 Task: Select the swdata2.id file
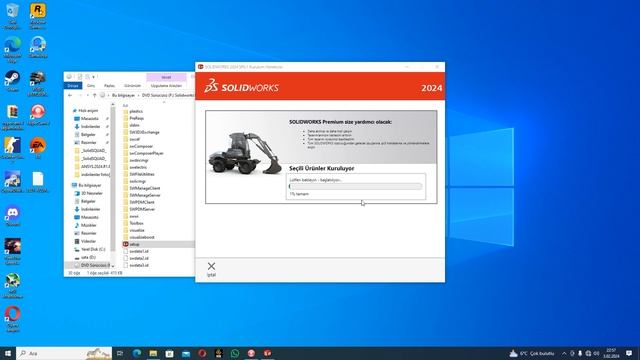(x=139, y=258)
